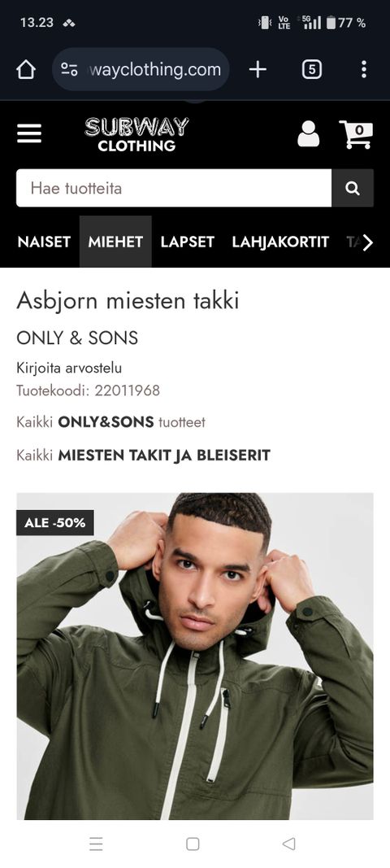Image resolution: width=390 pixels, height=868 pixels.
Task: Open the LAPSET category tab
Action: tap(187, 242)
